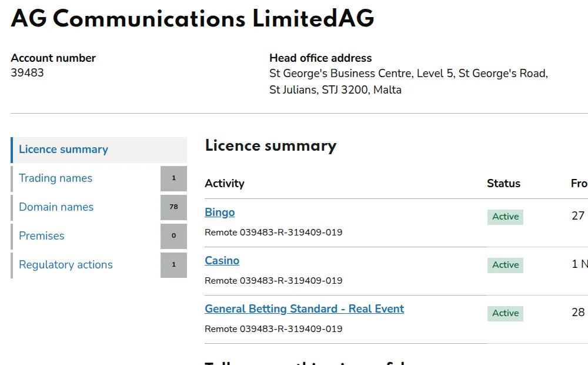Click the Status column header
588x365 pixels.
click(x=504, y=183)
